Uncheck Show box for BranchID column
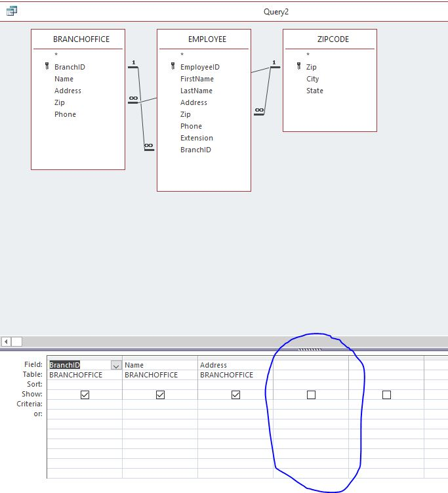Image resolution: width=448 pixels, height=493 pixels. point(85,395)
